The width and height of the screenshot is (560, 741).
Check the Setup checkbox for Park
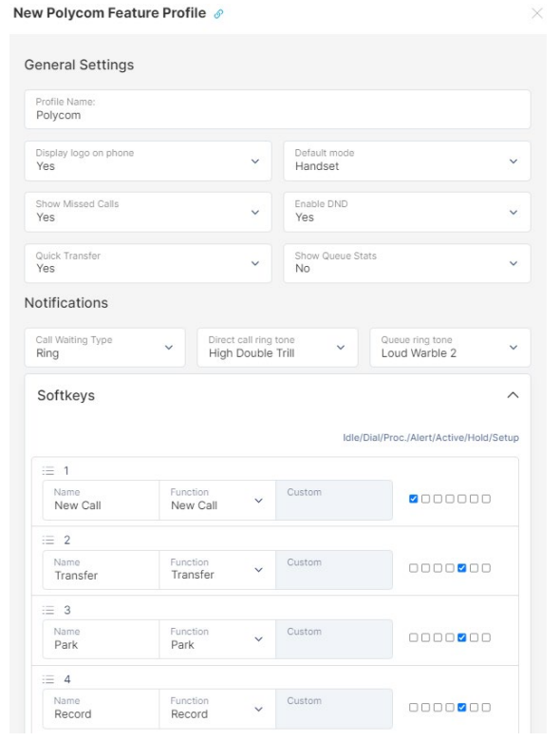(x=486, y=637)
